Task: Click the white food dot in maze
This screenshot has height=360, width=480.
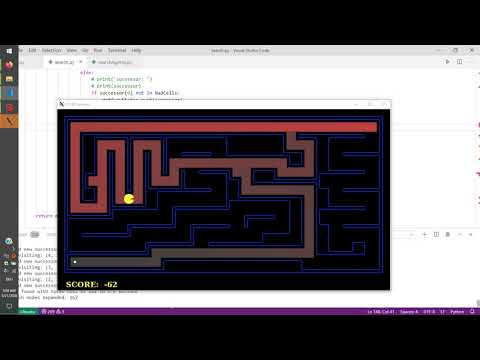Action: tap(75, 262)
